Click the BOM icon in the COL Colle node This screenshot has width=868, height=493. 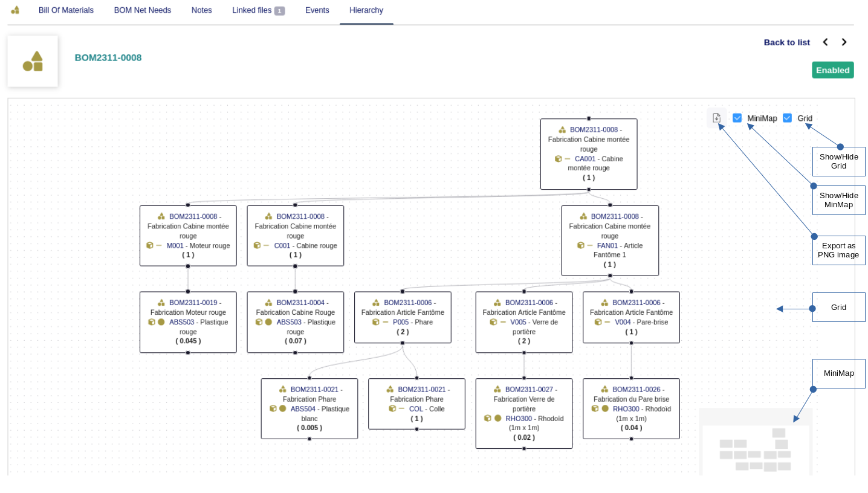(390, 390)
